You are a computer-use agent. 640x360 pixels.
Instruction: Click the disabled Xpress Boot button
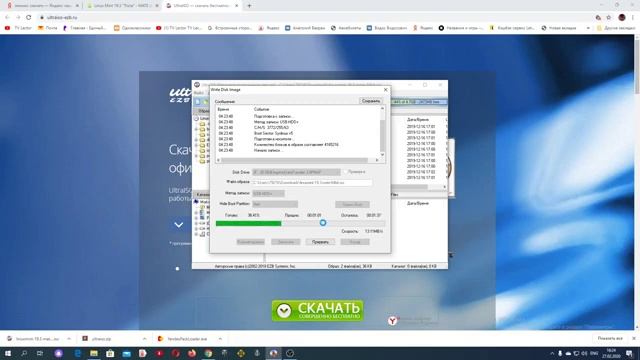[352, 204]
